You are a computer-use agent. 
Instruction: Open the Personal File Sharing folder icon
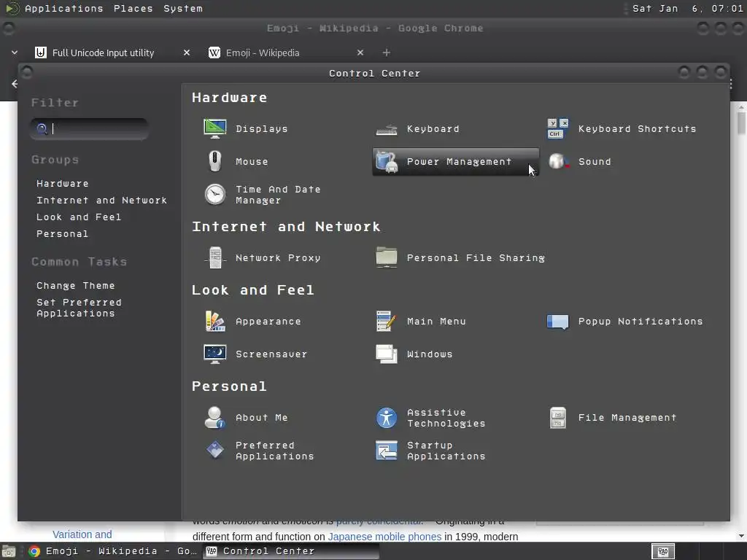tap(387, 257)
